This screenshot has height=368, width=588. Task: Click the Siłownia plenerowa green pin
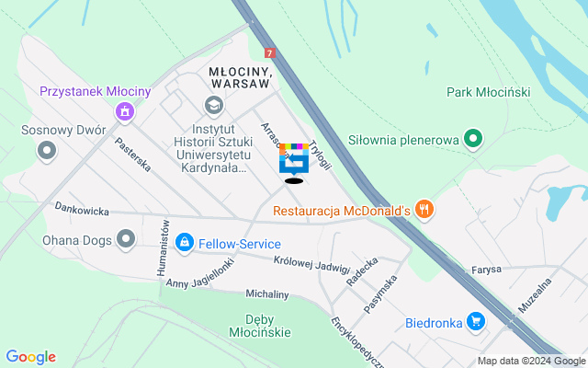(473, 139)
